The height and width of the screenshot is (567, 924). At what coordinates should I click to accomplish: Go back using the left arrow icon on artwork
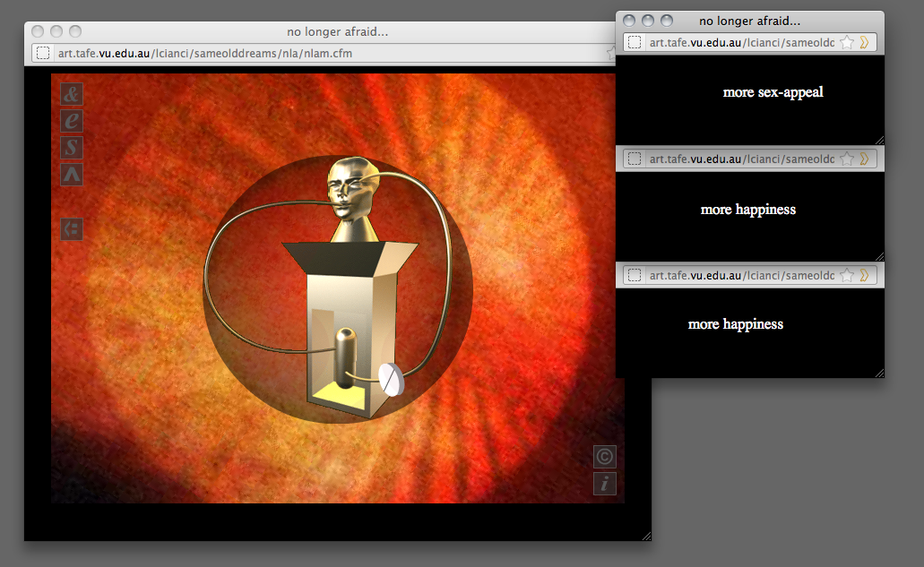tap(72, 228)
